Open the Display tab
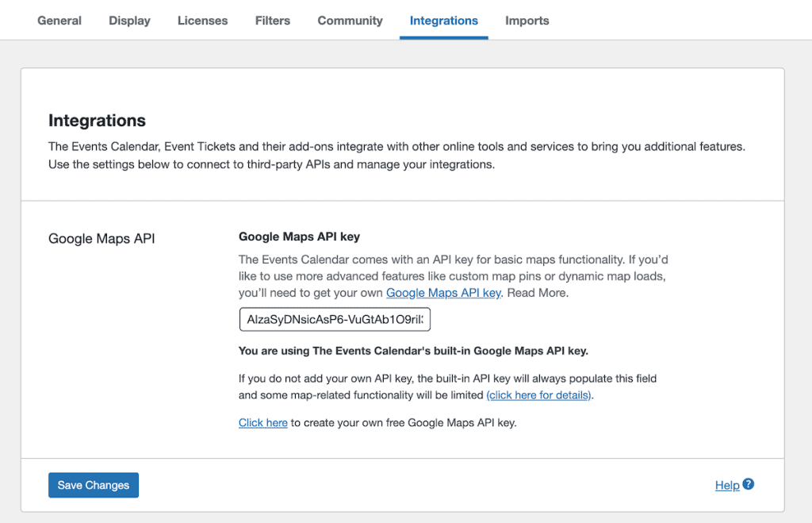 click(x=129, y=21)
